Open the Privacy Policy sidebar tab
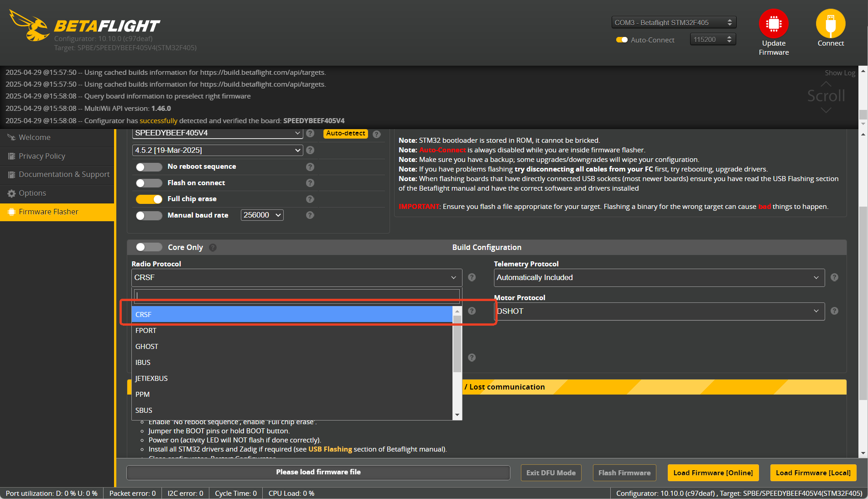 (x=57, y=156)
